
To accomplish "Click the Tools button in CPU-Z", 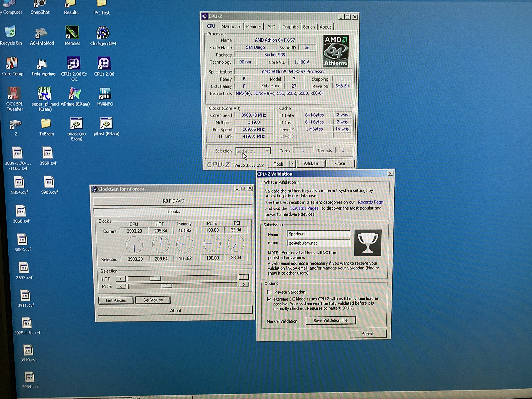I will pos(279,164).
